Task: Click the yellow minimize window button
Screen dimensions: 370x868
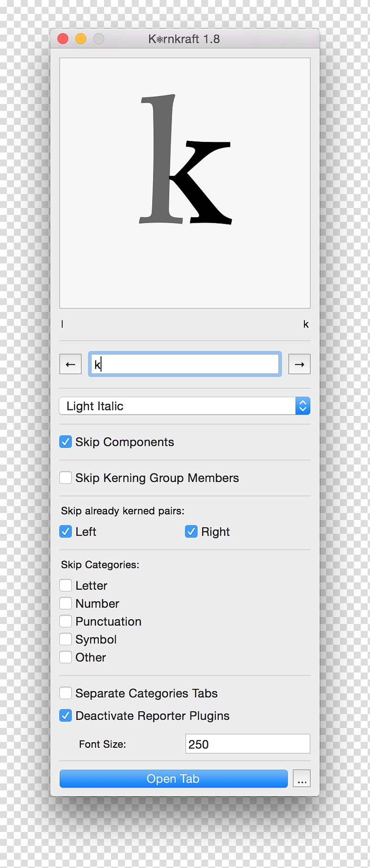Action: (81, 39)
